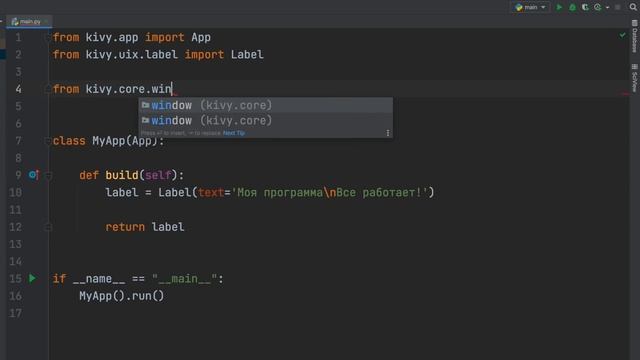640x360 pixels.
Task: Select the first window (kivy.core) completion suggestion
Action: [266, 105]
